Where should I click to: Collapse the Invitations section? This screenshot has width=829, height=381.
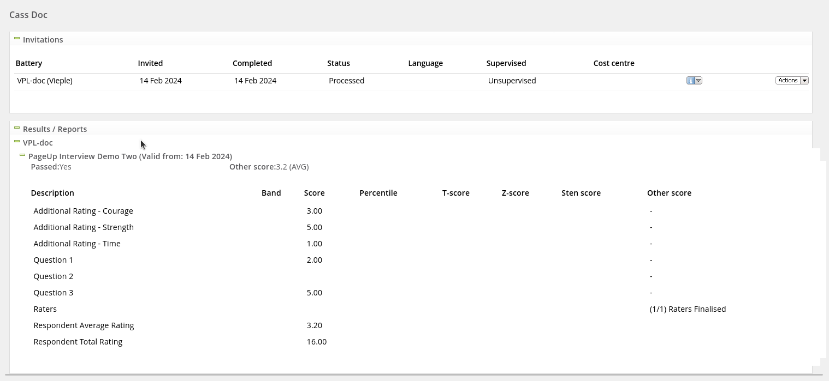(16, 39)
